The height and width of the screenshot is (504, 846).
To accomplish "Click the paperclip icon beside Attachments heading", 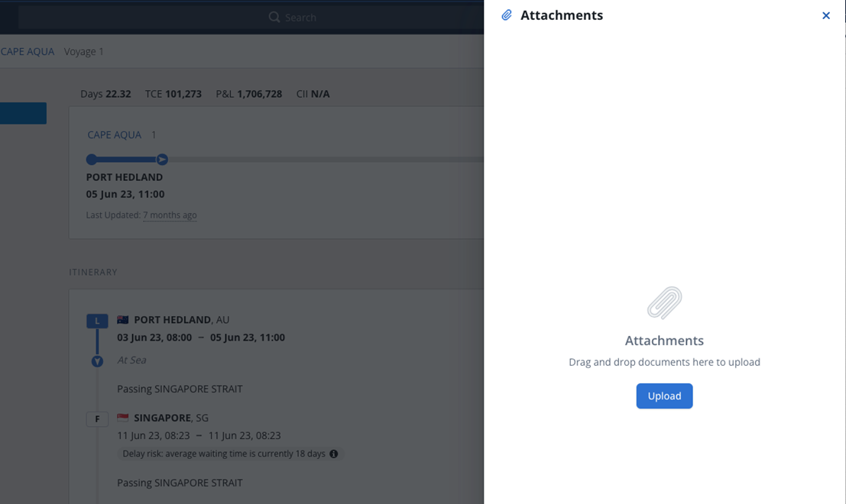I will pyautogui.click(x=506, y=15).
